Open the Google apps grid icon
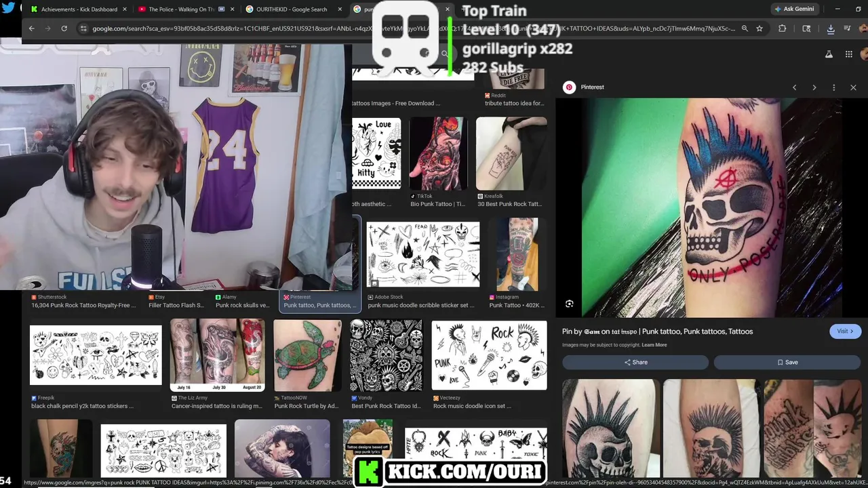The image size is (868, 488). click(848, 54)
